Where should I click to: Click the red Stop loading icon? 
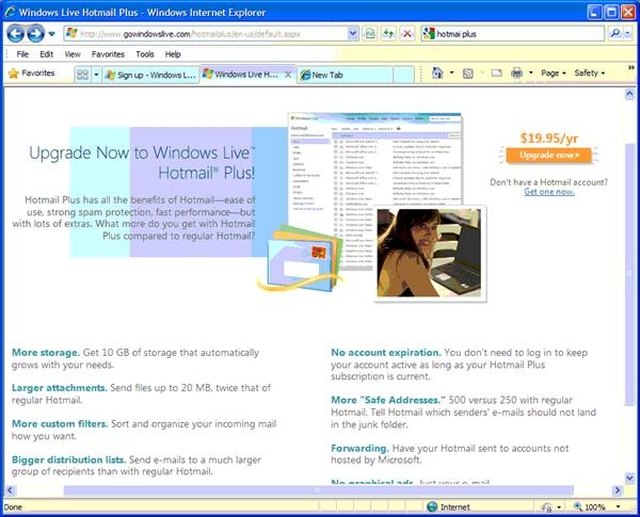(407, 34)
